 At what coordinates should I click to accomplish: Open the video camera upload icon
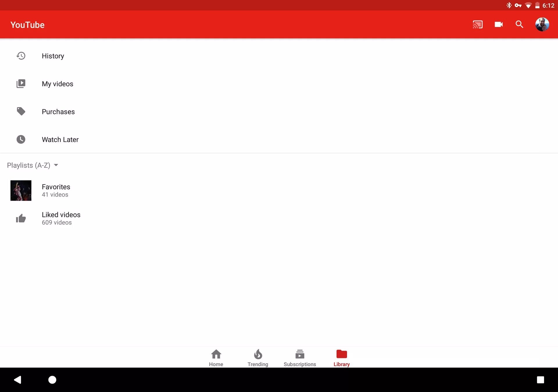point(499,24)
